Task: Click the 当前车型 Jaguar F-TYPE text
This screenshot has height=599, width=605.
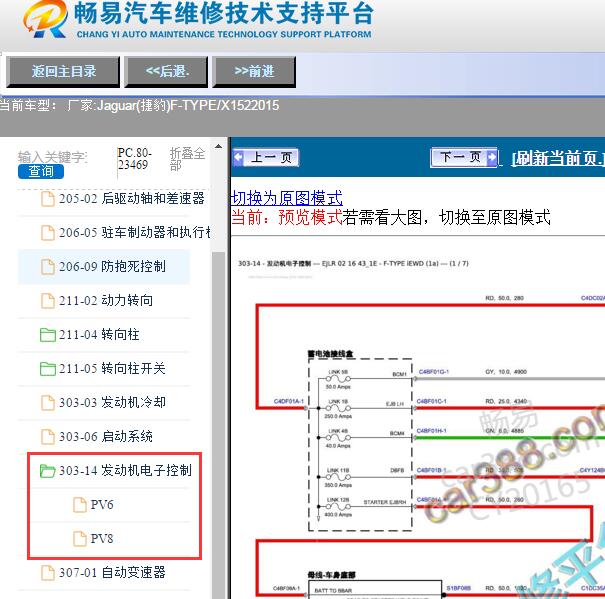Action: (139, 105)
